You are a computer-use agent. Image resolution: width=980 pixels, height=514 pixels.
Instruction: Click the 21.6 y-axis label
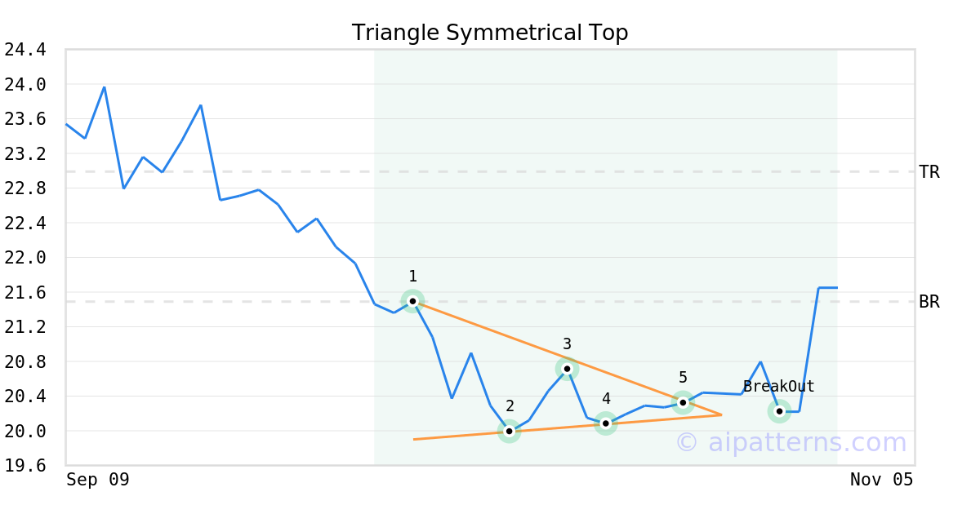coord(24,292)
